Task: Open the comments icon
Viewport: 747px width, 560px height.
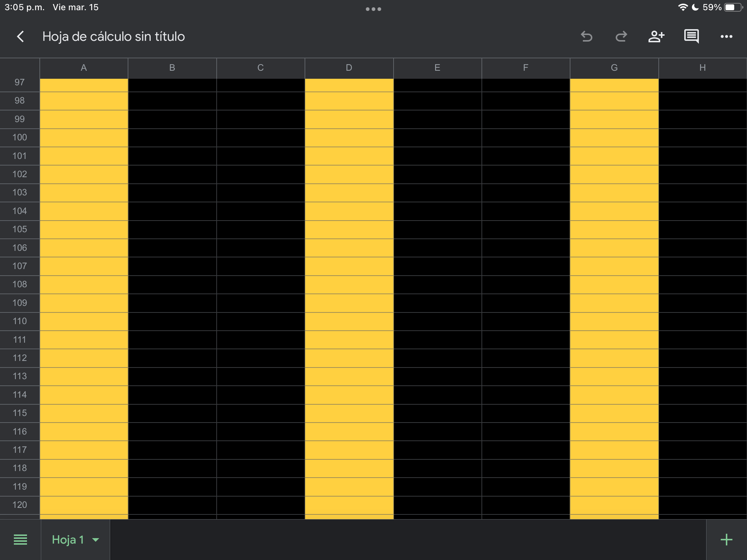Action: [691, 36]
